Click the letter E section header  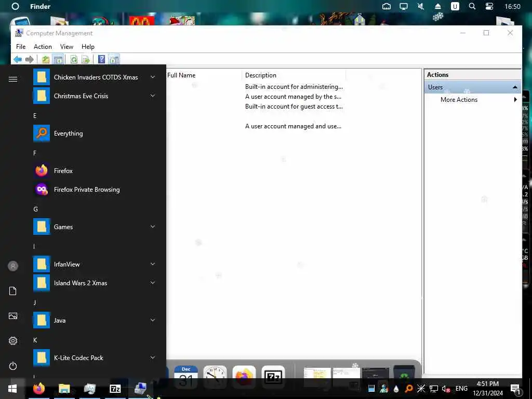(35, 116)
